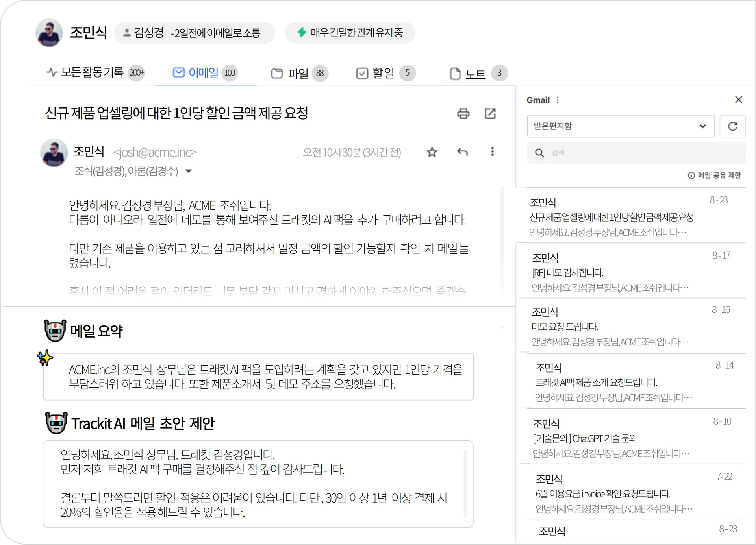756x545 pixels.
Task: Click the 메일 공유 제한 info icon
Action: [x=691, y=175]
